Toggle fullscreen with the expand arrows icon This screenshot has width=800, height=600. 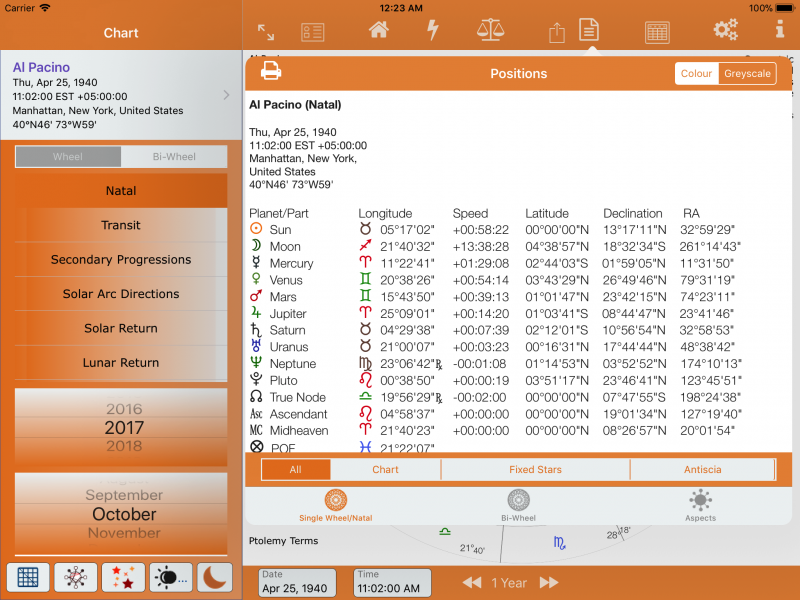click(x=266, y=32)
